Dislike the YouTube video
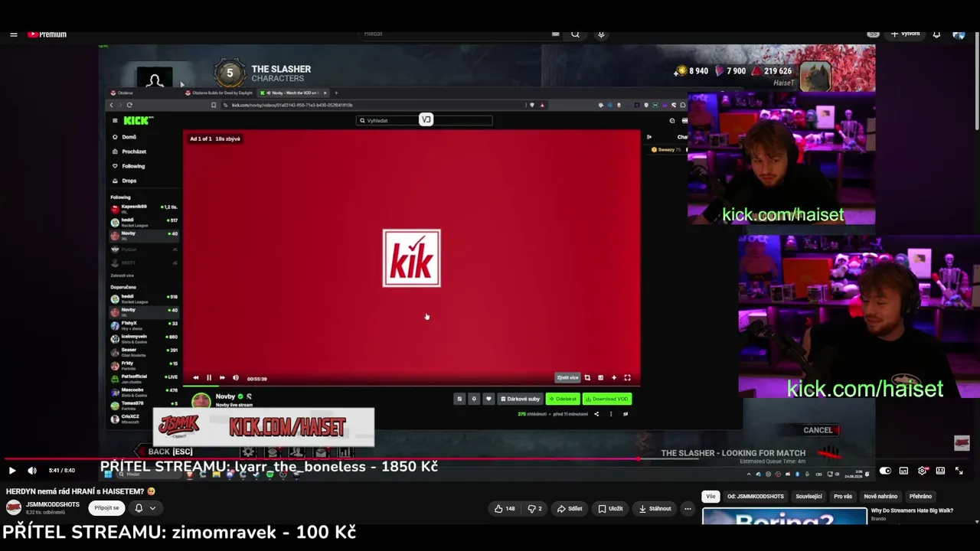980x551 pixels. (x=534, y=508)
